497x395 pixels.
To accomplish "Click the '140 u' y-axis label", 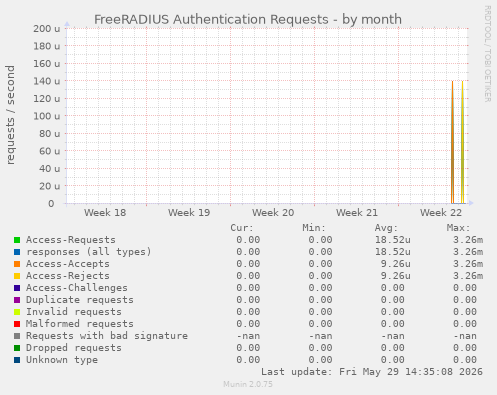I will coord(46,81).
